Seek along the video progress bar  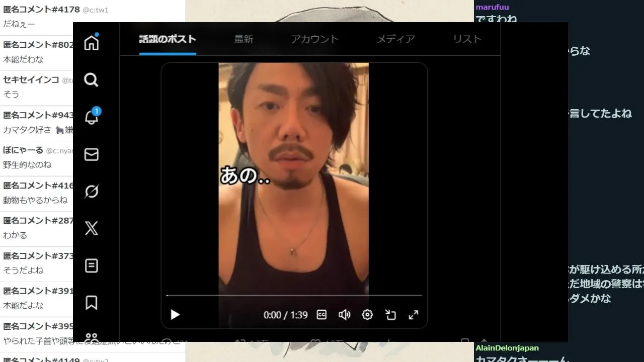(x=294, y=295)
